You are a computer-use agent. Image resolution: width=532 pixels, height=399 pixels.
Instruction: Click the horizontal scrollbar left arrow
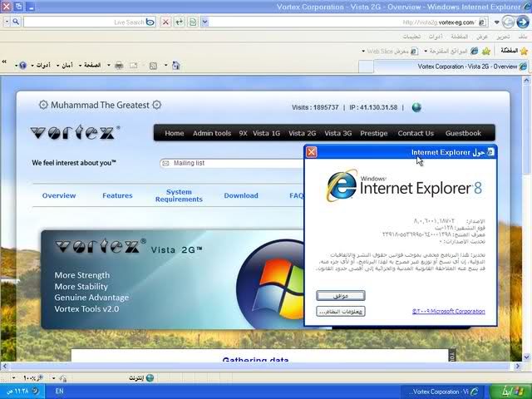(4, 366)
